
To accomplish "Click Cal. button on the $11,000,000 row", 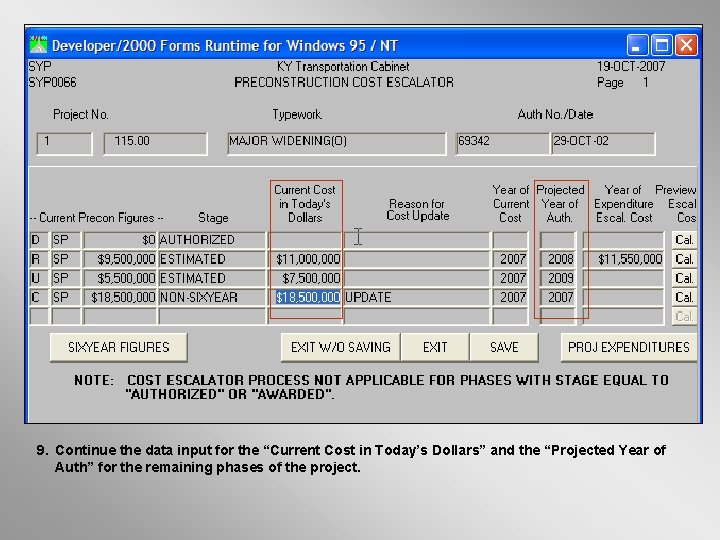I will pyautogui.click(x=684, y=259).
